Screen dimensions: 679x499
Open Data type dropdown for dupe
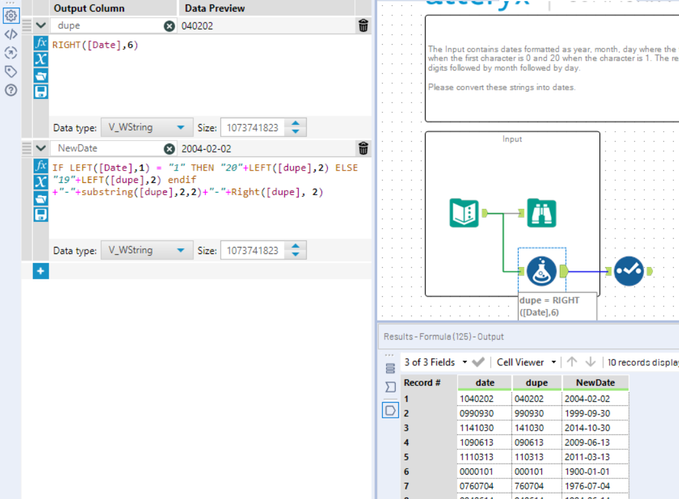(x=147, y=127)
